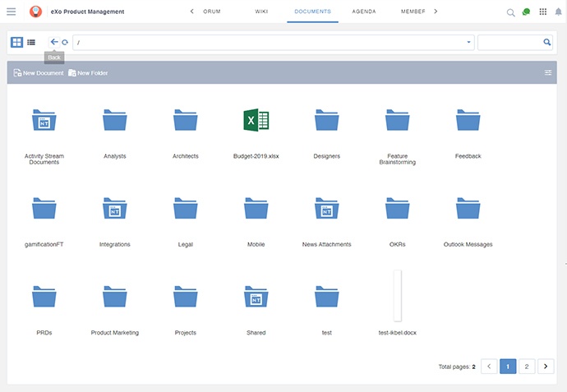
Task: Switch to the Agenda tab
Action: [x=364, y=12]
